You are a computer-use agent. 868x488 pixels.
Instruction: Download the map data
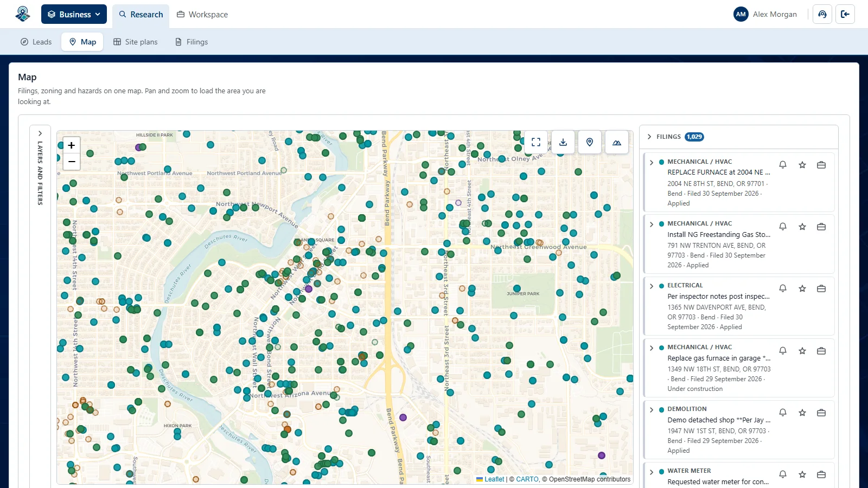[563, 142]
